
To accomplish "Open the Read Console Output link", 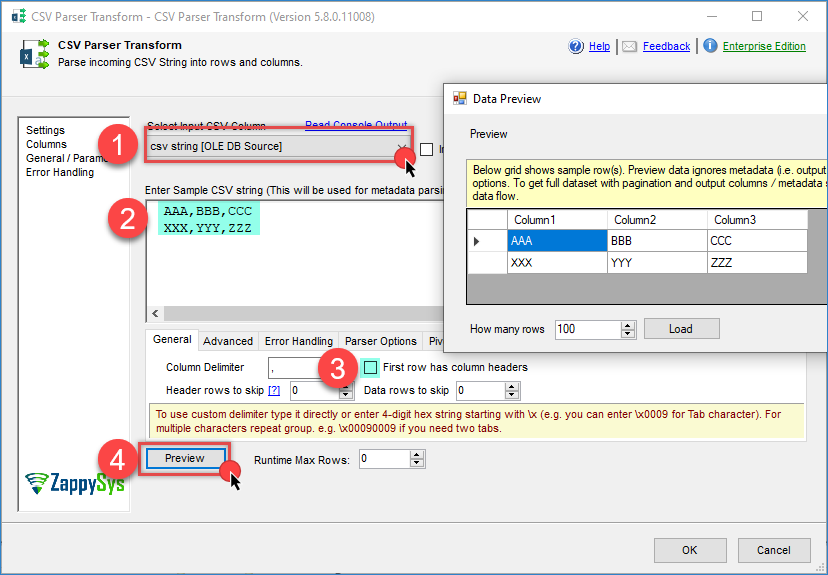I will (356, 126).
